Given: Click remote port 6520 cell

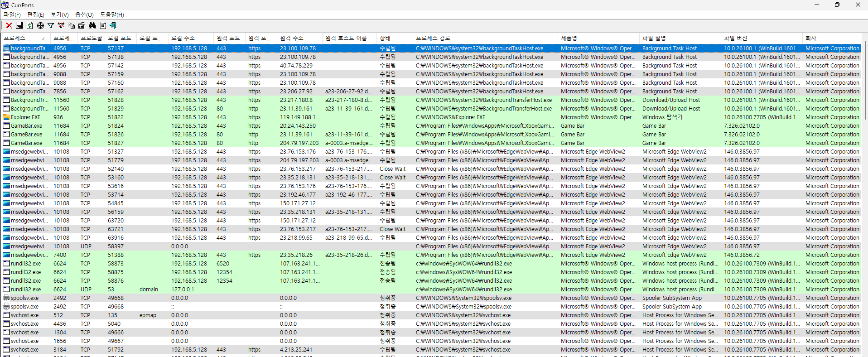Looking at the screenshot, I should (x=223, y=263).
